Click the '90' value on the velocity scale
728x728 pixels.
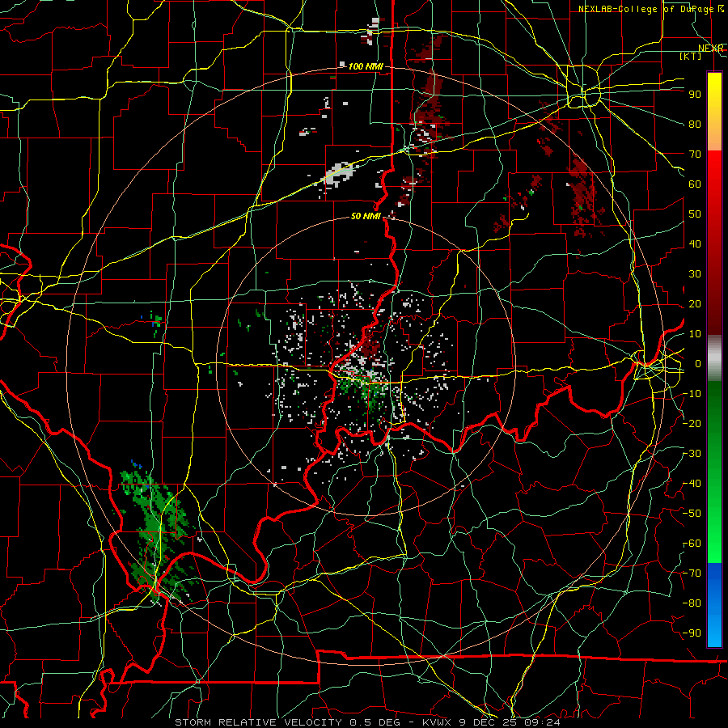click(x=695, y=95)
